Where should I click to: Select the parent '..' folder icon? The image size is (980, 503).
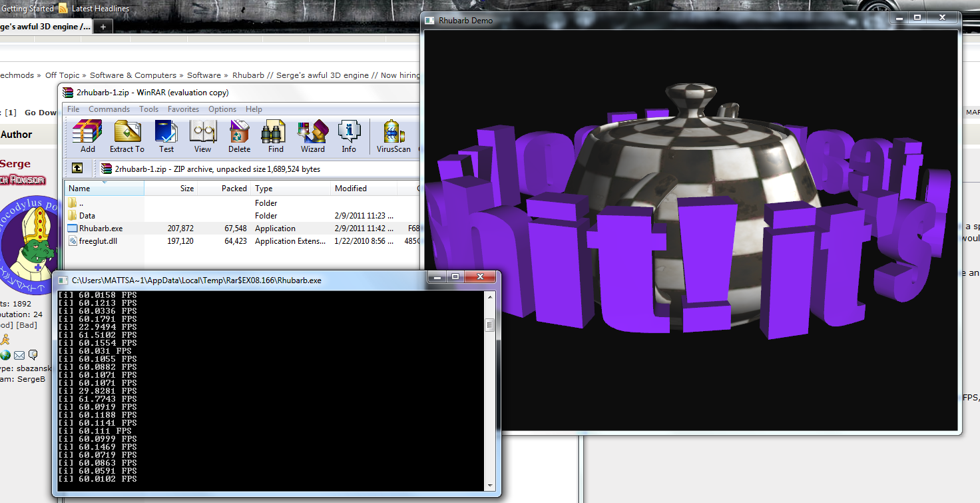point(72,203)
